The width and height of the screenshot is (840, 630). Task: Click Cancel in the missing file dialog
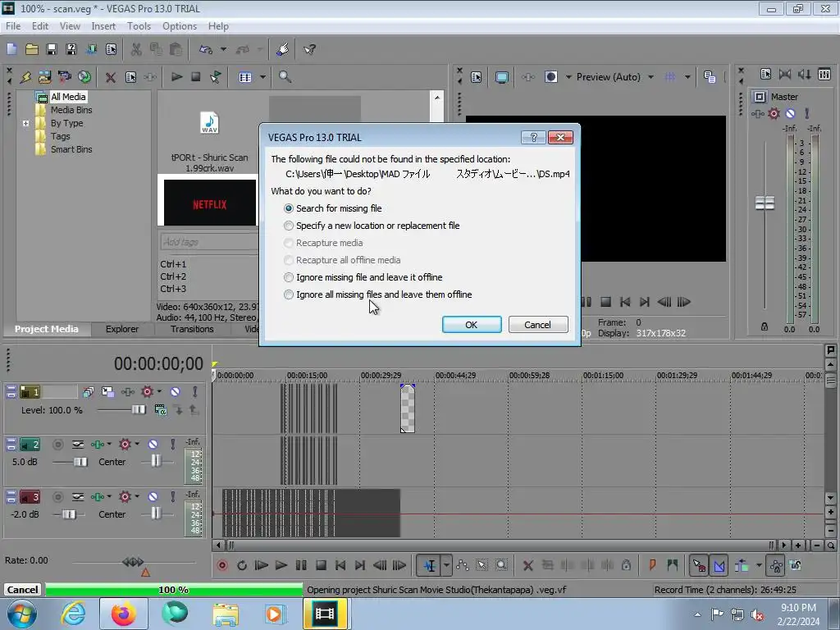point(537,325)
